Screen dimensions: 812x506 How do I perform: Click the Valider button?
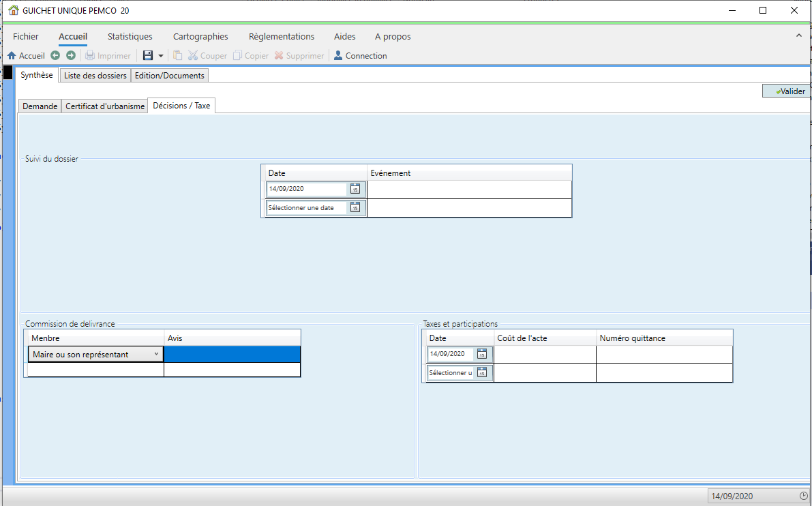pyautogui.click(x=787, y=91)
